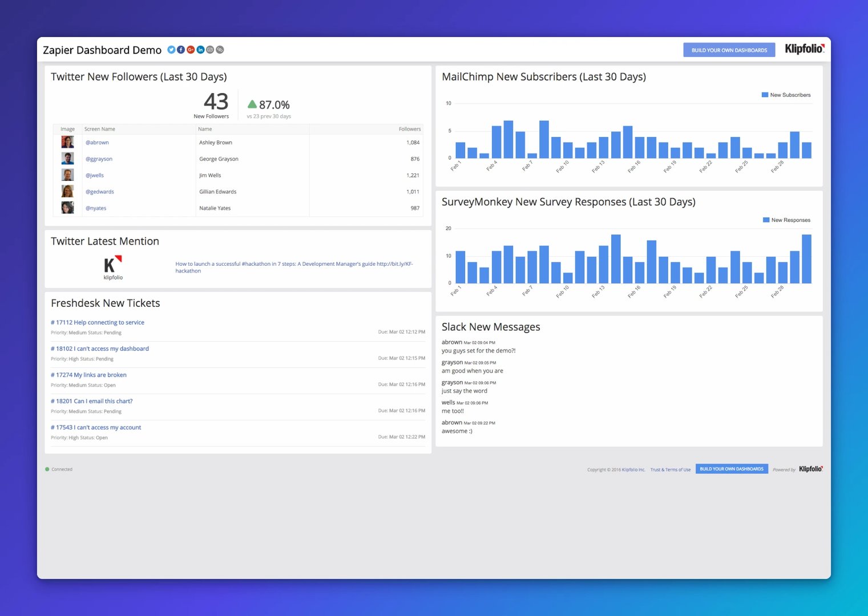Open the Trust & Terms of Use link
This screenshot has width=868, height=616.
coord(671,470)
